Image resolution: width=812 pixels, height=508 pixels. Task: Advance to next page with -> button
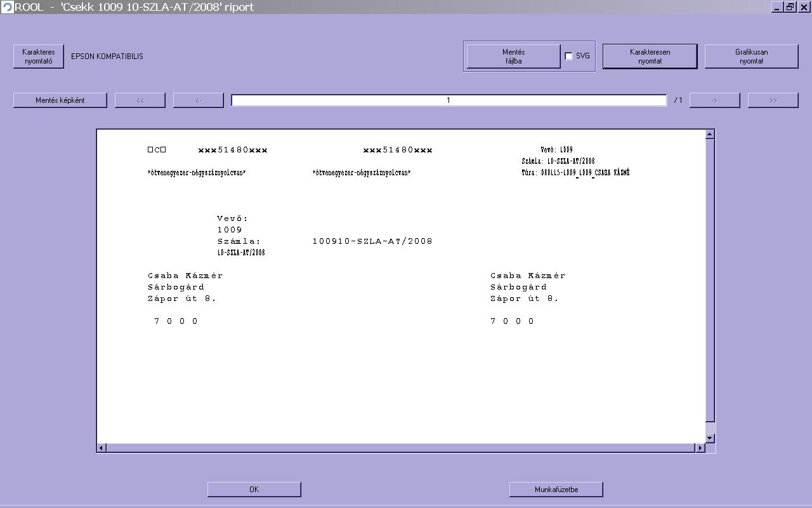pyautogui.click(x=714, y=100)
